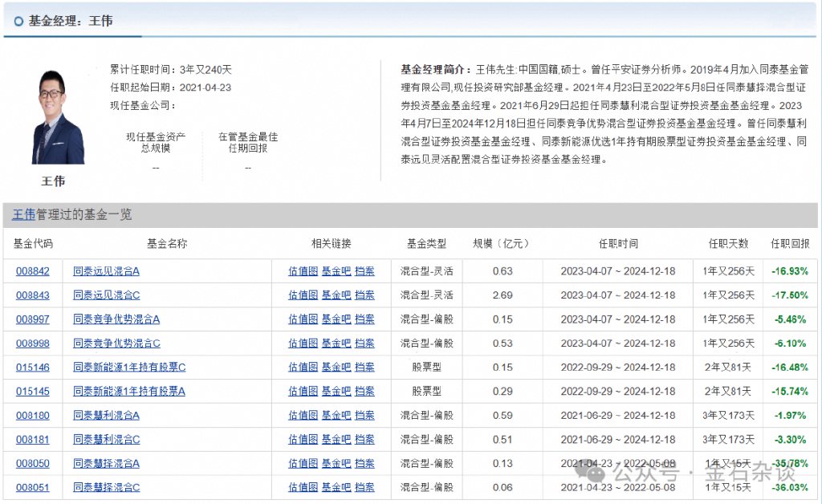
Task: Open the 同泰竞争优势混合A fund name link
Action: (x=116, y=319)
